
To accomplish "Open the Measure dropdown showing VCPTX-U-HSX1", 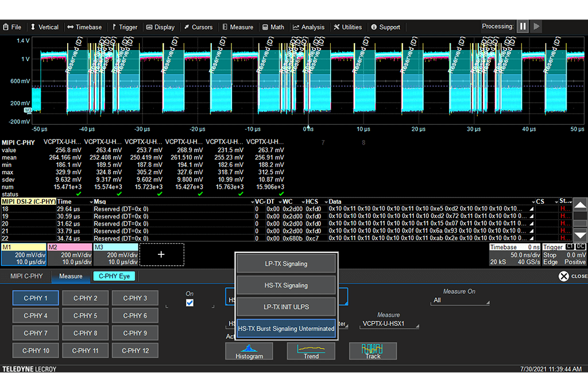I will point(390,323).
